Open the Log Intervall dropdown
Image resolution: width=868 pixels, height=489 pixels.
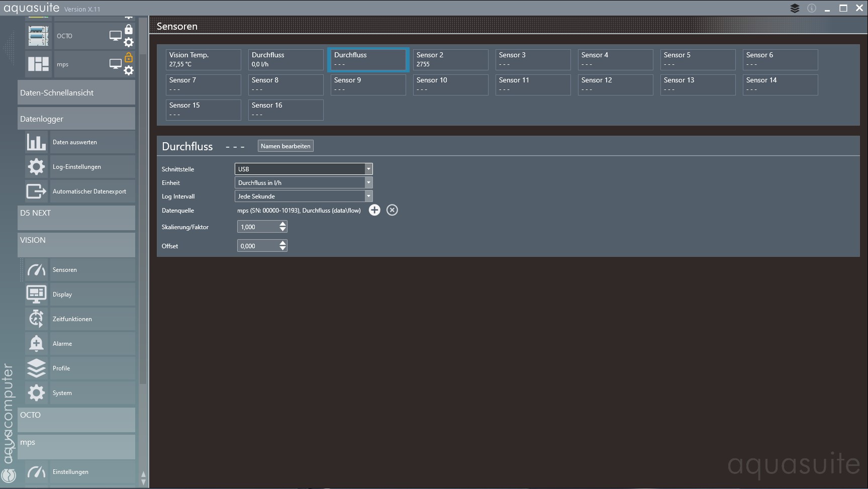click(368, 197)
